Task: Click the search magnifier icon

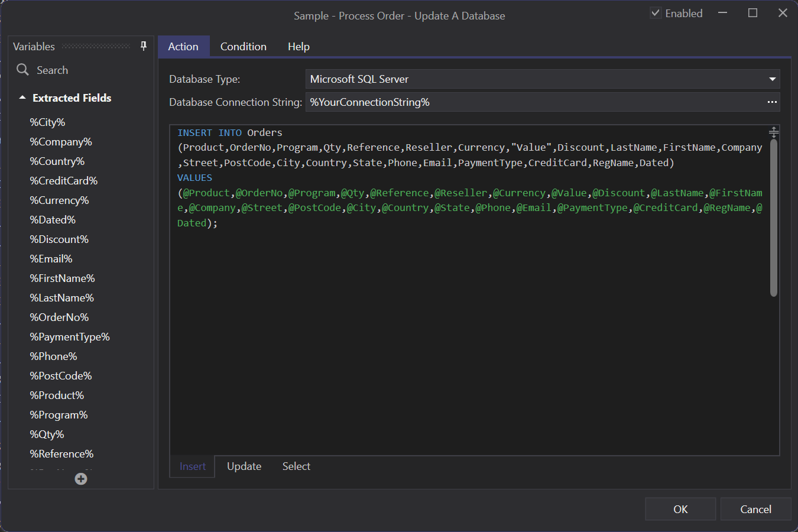Action: tap(22, 70)
